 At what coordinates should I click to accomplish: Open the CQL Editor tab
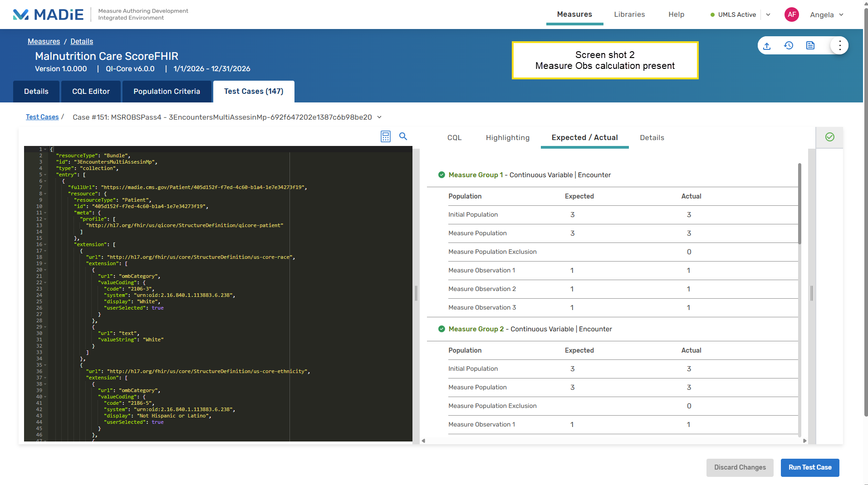(91, 92)
